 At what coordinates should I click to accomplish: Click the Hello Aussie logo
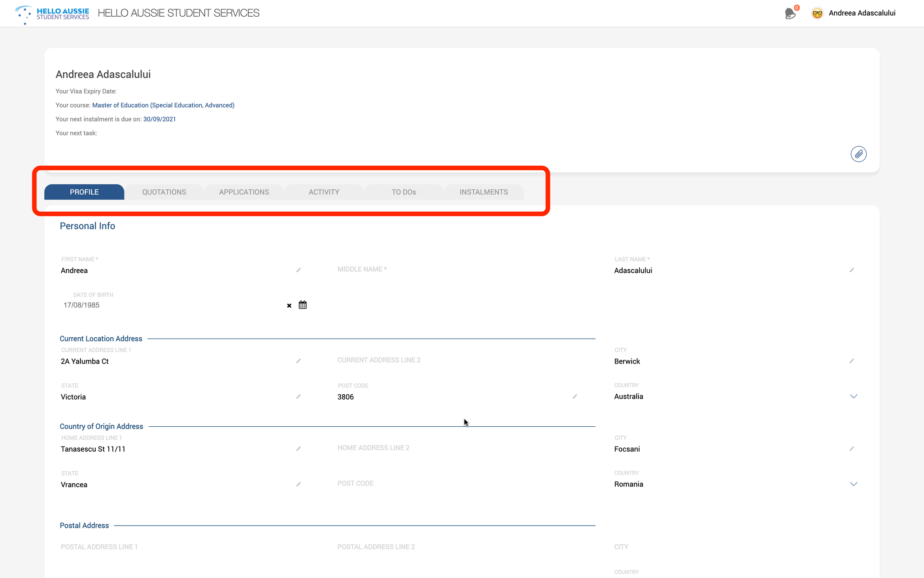52,14
